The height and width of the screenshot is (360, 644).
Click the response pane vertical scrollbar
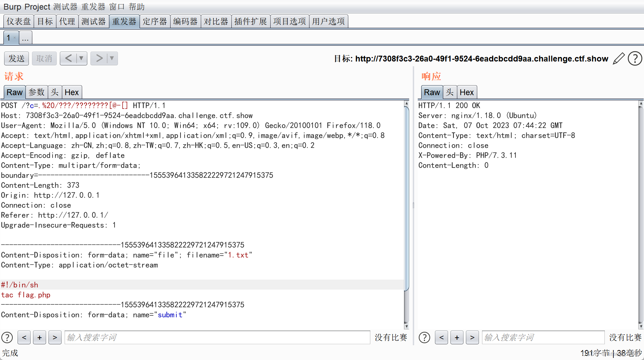641,215
